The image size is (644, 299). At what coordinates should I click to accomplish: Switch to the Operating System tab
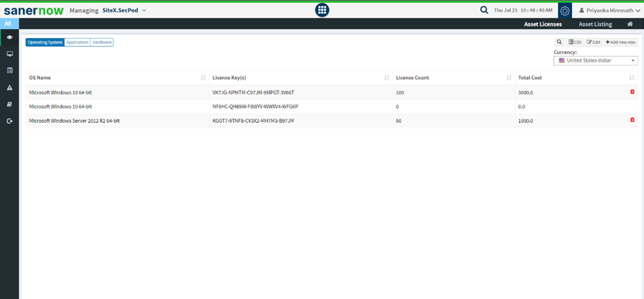[45, 42]
